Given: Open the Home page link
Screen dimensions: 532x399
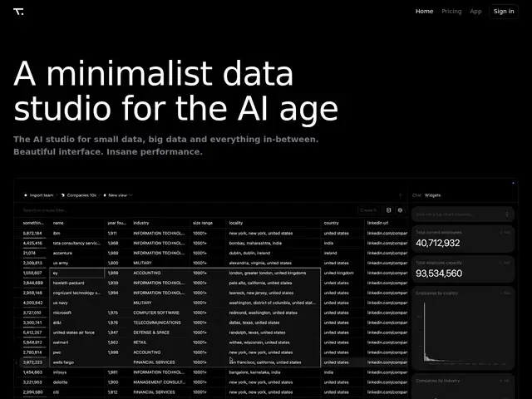Looking at the screenshot, I should pos(424,11).
